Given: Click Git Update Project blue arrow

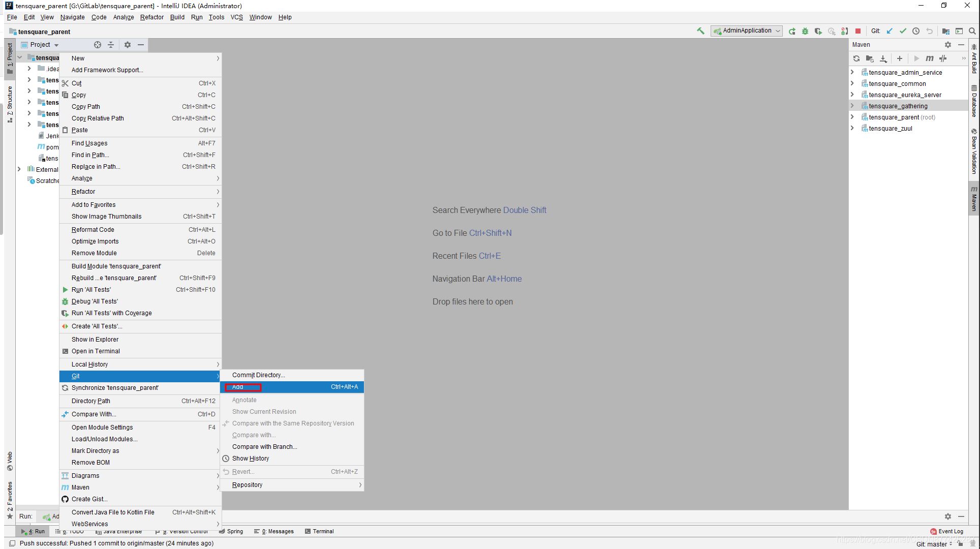Looking at the screenshot, I should pyautogui.click(x=890, y=31).
